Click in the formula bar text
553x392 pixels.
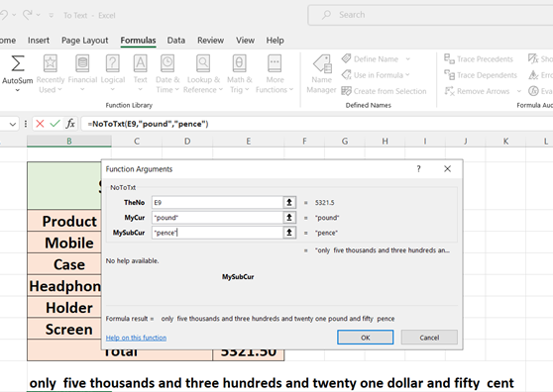point(148,124)
